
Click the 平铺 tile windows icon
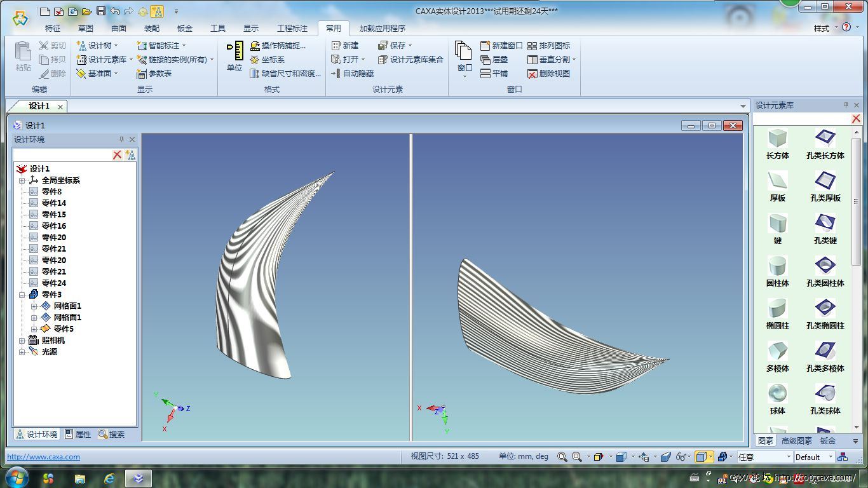pos(485,74)
